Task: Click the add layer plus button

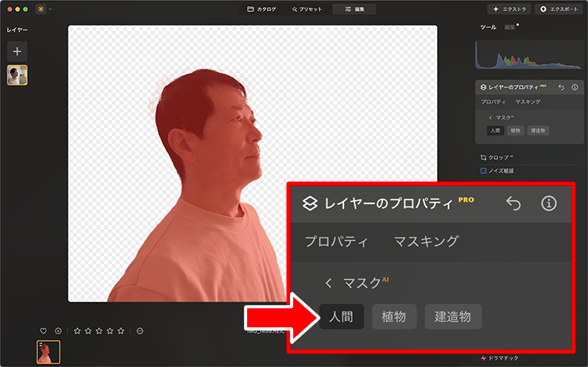Action: [x=17, y=52]
